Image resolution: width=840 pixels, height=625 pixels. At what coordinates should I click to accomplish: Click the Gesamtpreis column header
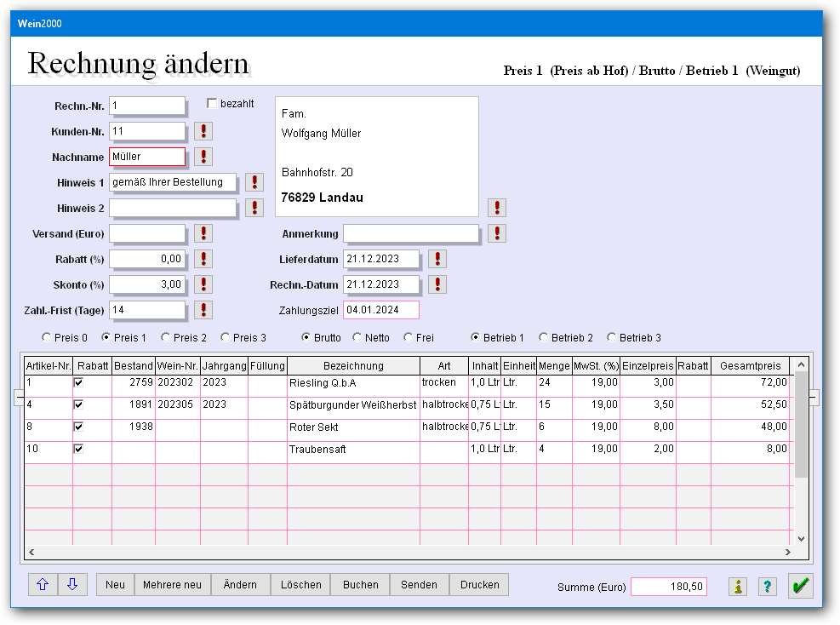[x=750, y=365]
